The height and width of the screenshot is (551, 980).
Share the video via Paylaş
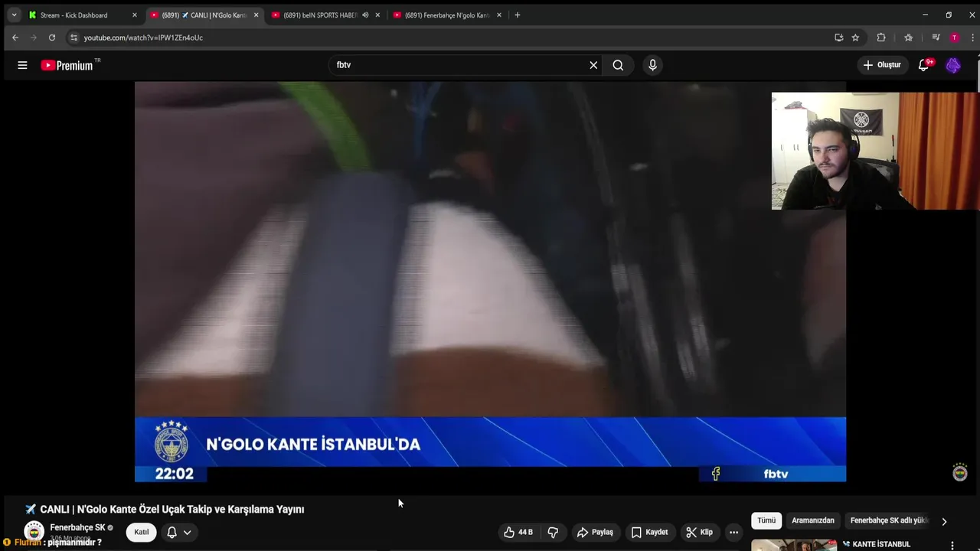point(595,532)
